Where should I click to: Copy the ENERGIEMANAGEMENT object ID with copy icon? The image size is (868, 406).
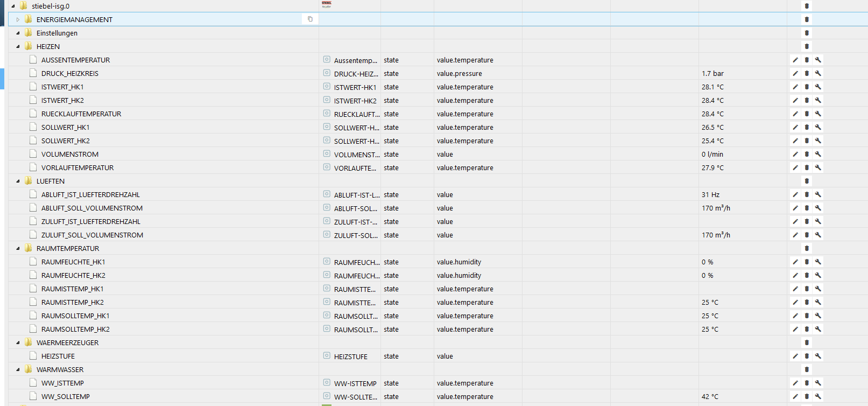[310, 19]
